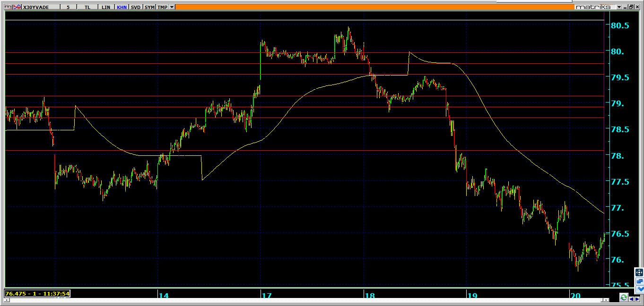This screenshot has height=306, width=644.
Task: Click the 76.5 price axis label
Action: point(620,234)
